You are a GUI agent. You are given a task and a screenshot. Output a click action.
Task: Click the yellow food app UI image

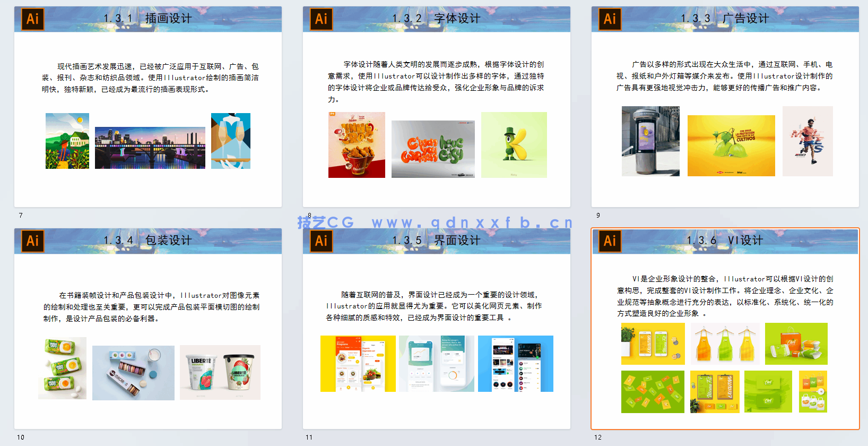358,364
